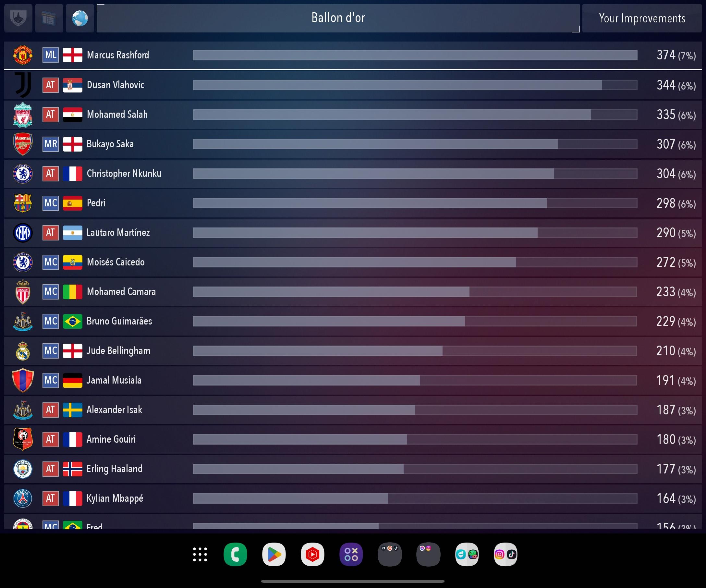Select the Ballon d'or tab
Viewport: 706px width, 588px height.
pyautogui.click(x=338, y=18)
